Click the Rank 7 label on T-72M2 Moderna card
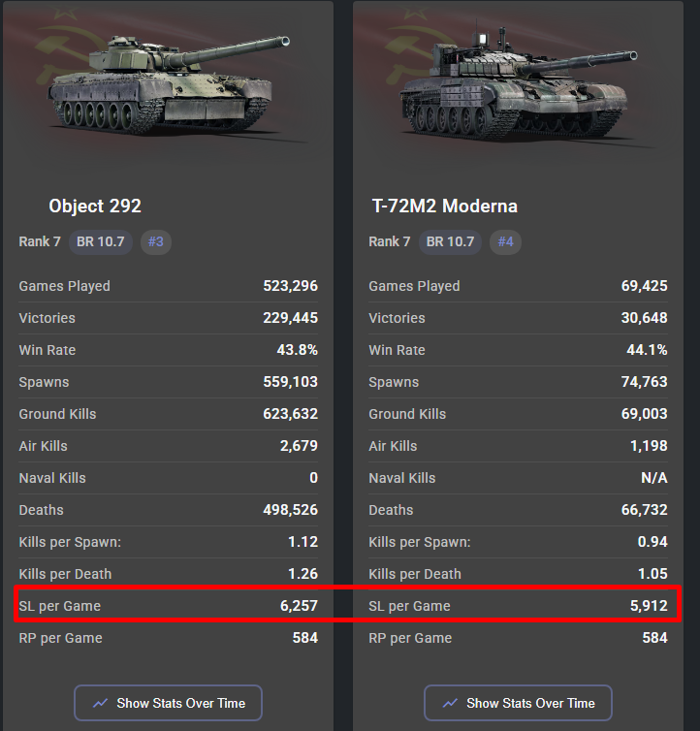The width and height of the screenshot is (700, 731). tap(390, 241)
